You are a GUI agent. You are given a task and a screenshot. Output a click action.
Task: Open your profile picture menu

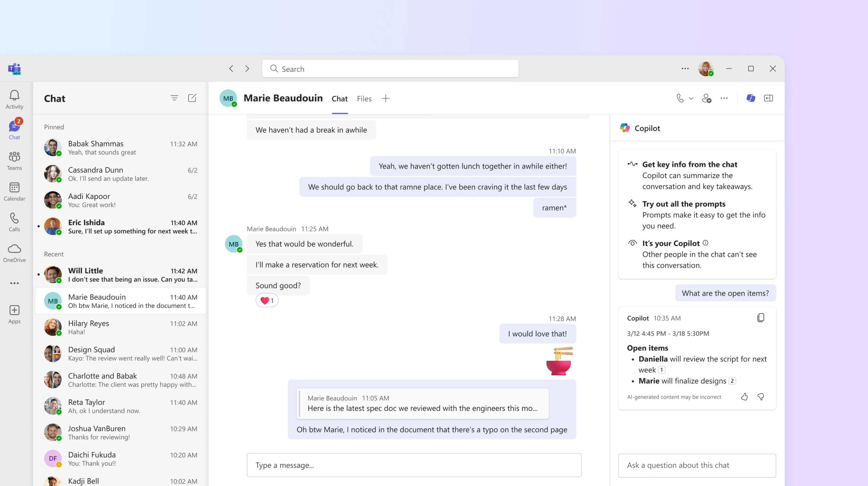pos(706,69)
